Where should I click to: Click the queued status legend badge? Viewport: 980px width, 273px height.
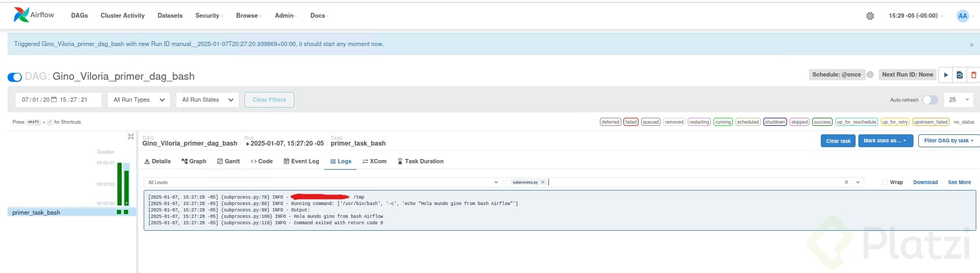point(650,122)
